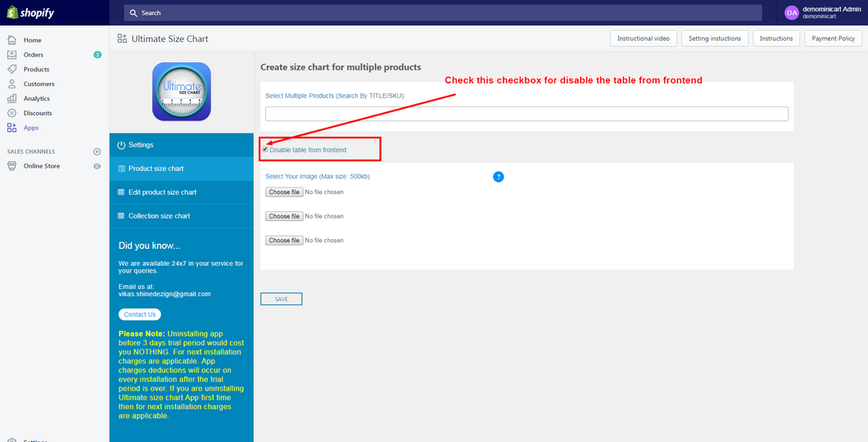
Task: Open the Payment Policy button
Action: (x=833, y=38)
